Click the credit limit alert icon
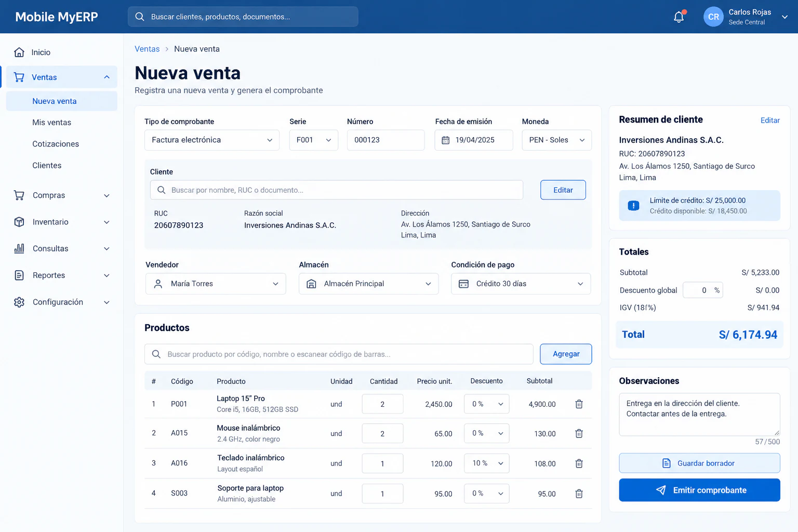Viewport: 798px width, 532px height. tap(633, 206)
